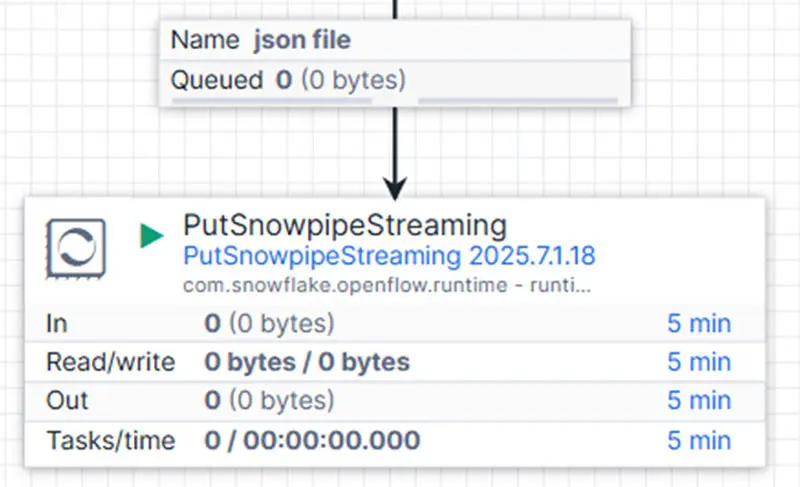
Task: Click the right queue size threshold bar
Action: point(518,101)
